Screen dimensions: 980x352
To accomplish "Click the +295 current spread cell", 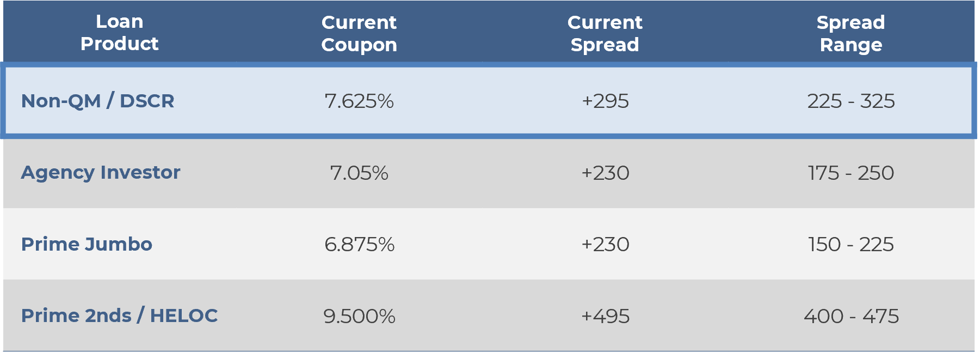I will point(605,101).
